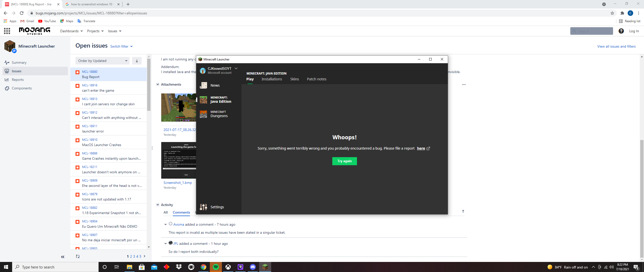Image resolution: width=644 pixels, height=272 pixels.
Task: Click the help question mark icon
Action: point(621,31)
